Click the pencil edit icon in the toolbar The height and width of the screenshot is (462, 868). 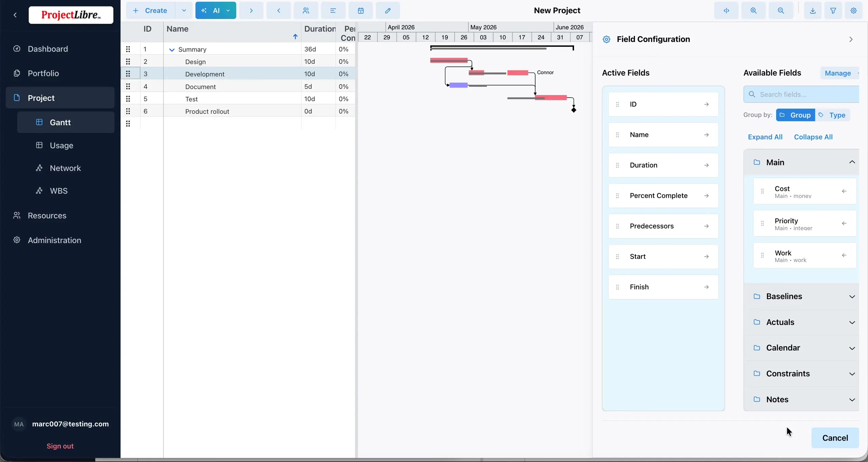388,11
